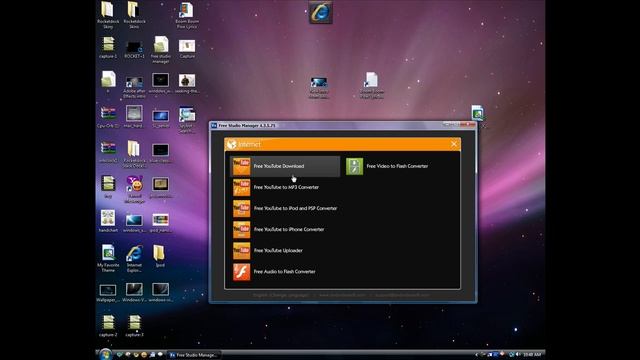Select the Rocketdock Stack Docklet folder
Image resolution: width=640 pixels, height=360 pixels.
(x=134, y=154)
